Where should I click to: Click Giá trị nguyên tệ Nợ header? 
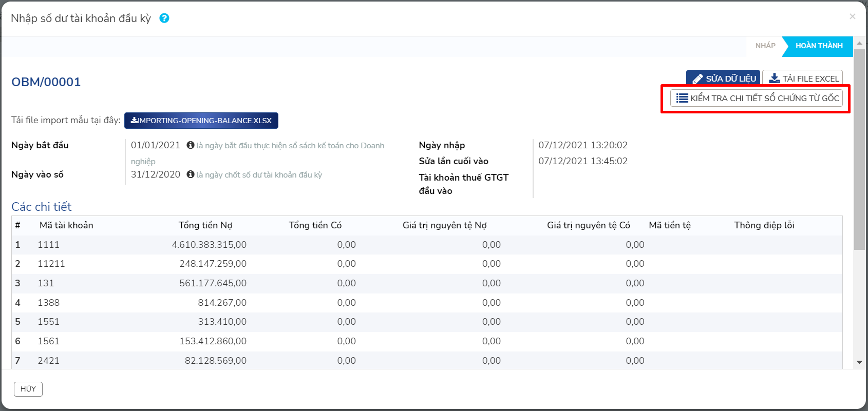[x=445, y=225]
